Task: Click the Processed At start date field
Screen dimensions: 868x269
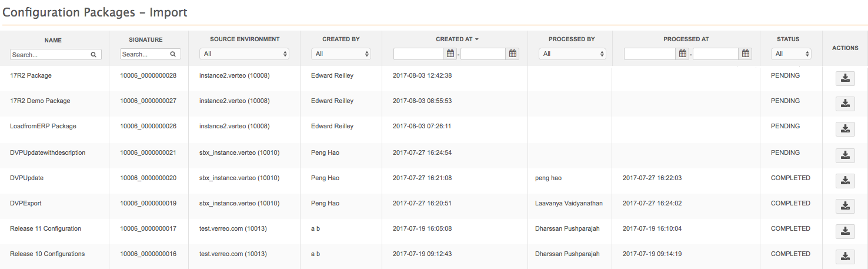Action: coord(650,54)
